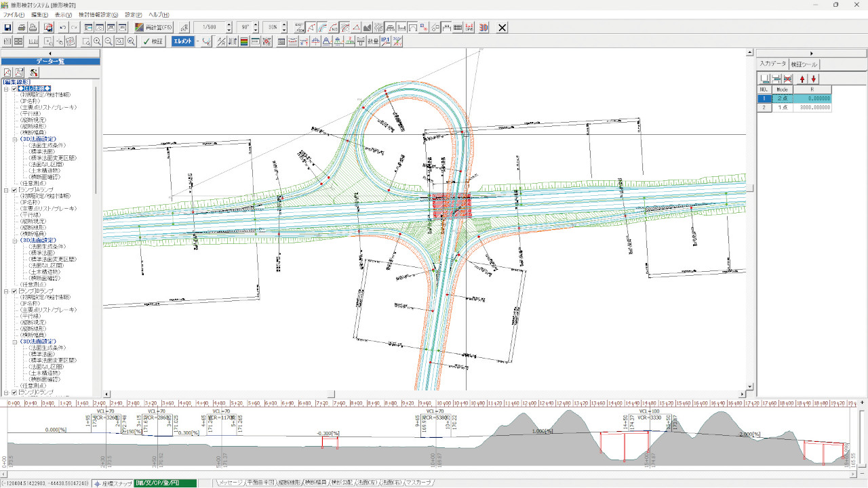
Task: Select the triangle shape tool icon
Action: (x=356, y=28)
